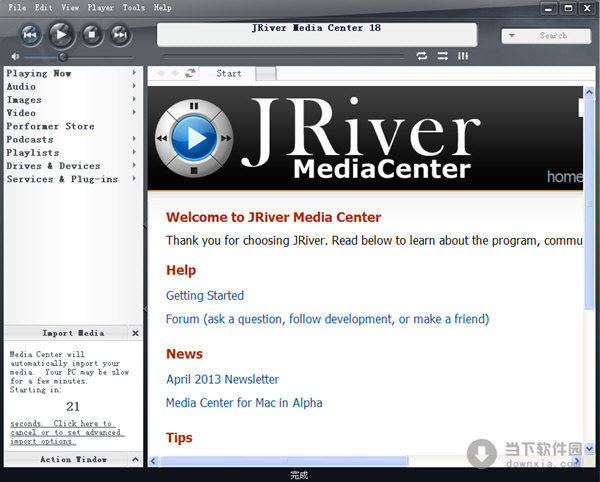Select Video in the sidebar
Viewport: 600px width, 482px height.
pyautogui.click(x=21, y=113)
